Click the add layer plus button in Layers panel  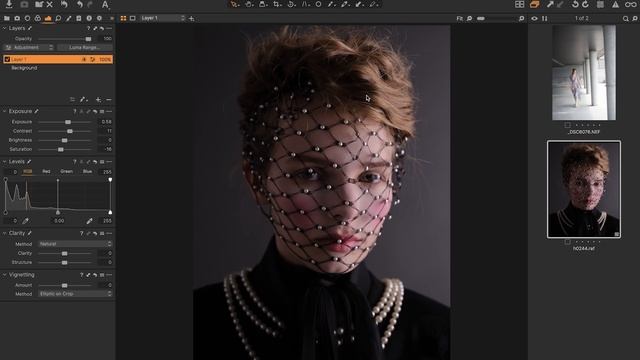(x=98, y=100)
